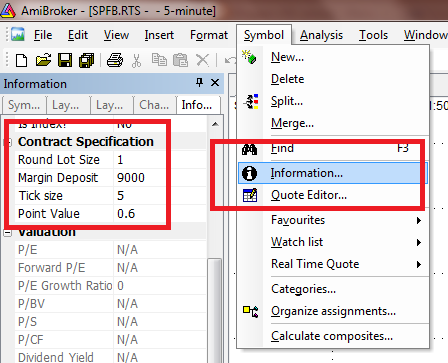Edit the Margin Deposit value 9000
448x363 pixels.
(160, 178)
